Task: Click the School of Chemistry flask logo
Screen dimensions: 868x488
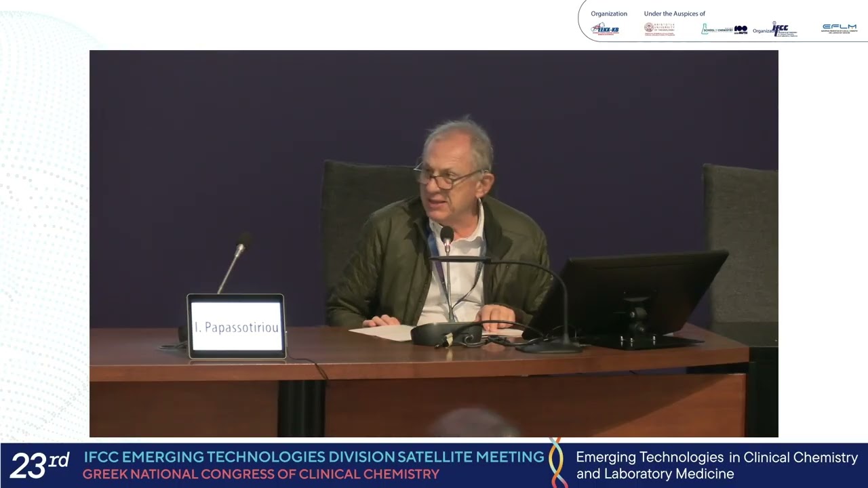Action: pos(717,29)
